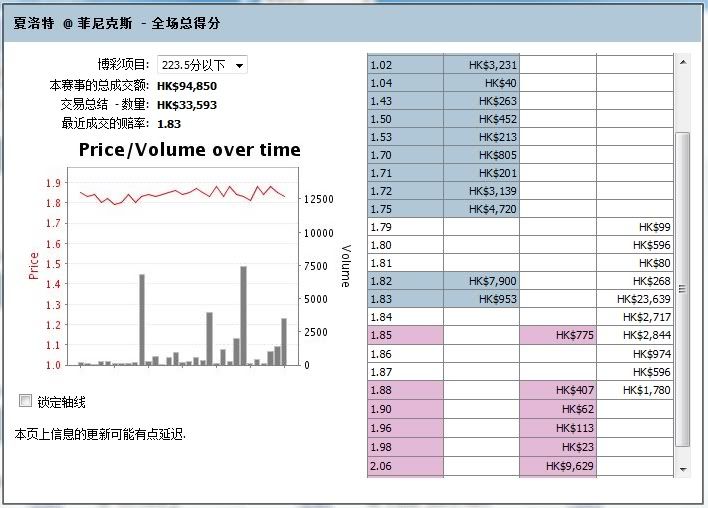Click the 1.84 odds cell

coord(405,317)
